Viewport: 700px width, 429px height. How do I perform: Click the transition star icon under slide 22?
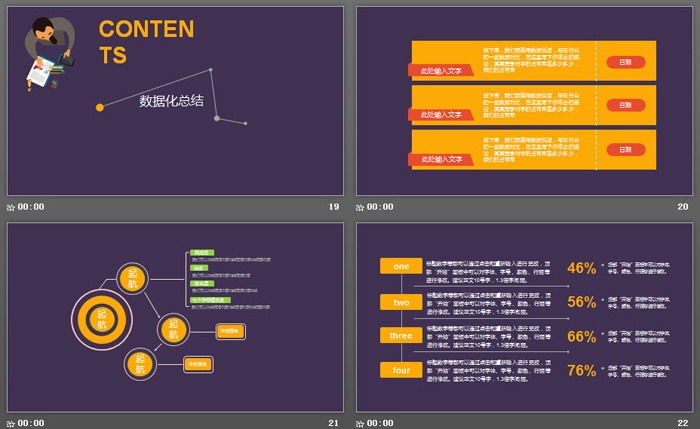(360, 423)
